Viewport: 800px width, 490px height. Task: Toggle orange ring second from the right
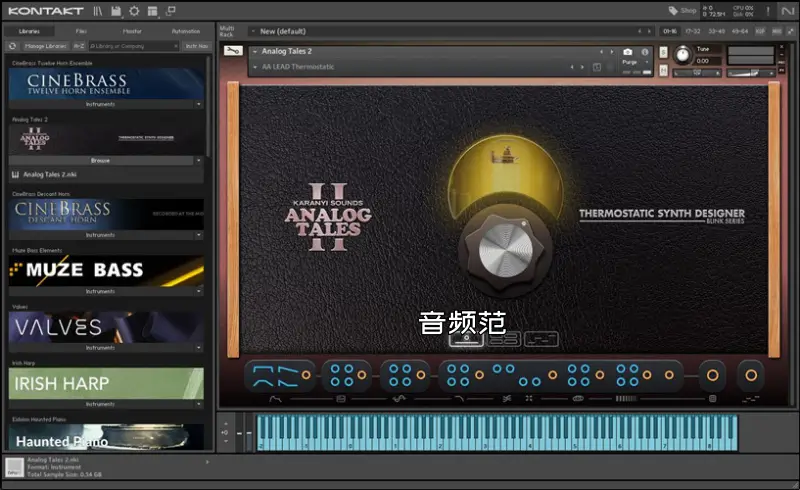coord(713,376)
